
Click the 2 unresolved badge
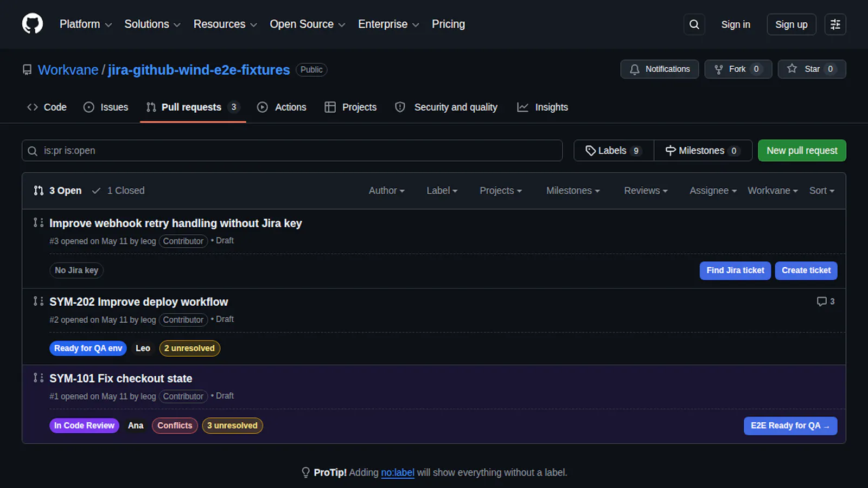pyautogui.click(x=189, y=349)
